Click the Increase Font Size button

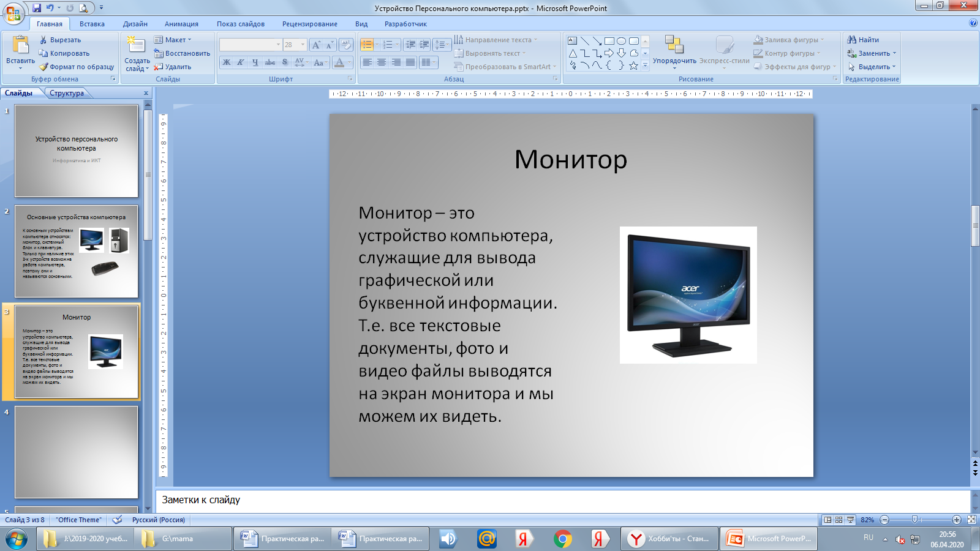pyautogui.click(x=315, y=45)
